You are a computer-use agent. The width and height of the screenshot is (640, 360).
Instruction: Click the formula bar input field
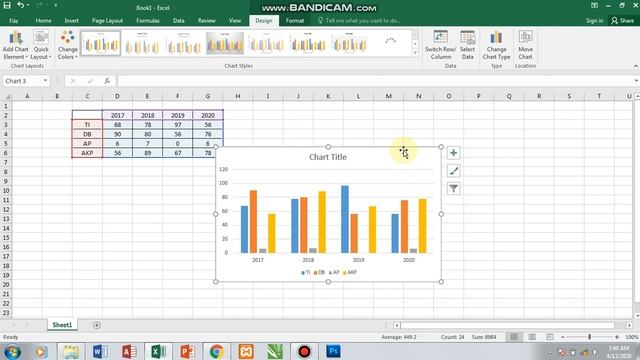375,81
